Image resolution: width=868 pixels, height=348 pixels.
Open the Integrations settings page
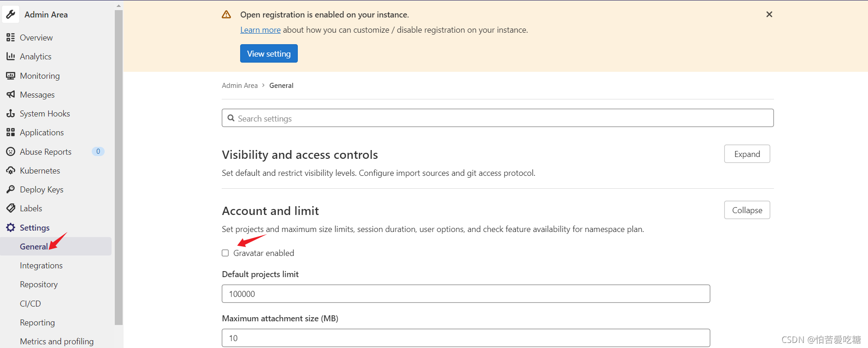41,266
